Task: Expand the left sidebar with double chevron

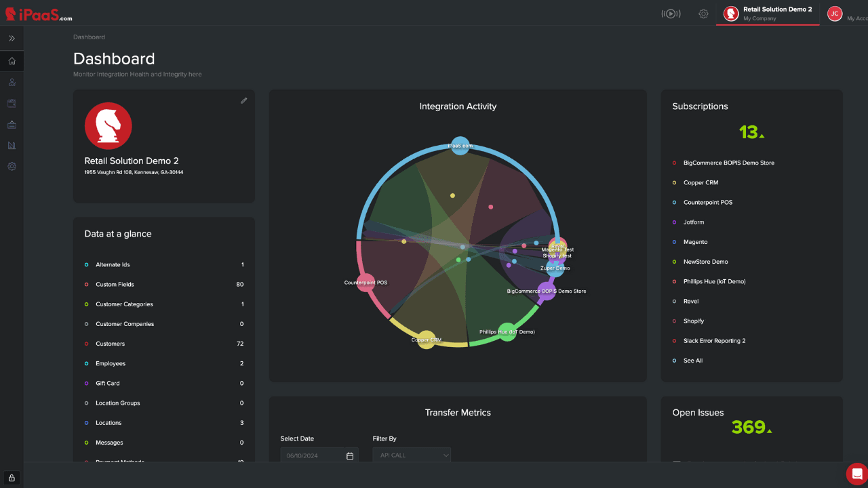Action: coord(12,39)
